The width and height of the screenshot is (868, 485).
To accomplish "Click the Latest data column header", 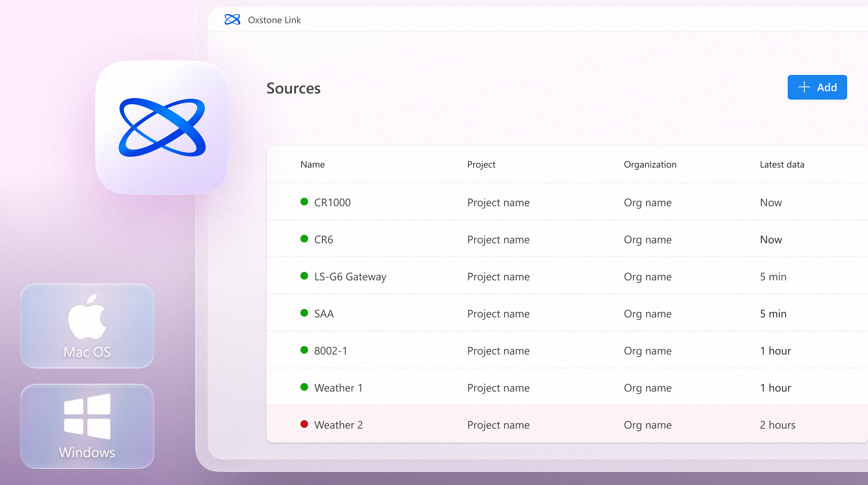I will point(782,164).
